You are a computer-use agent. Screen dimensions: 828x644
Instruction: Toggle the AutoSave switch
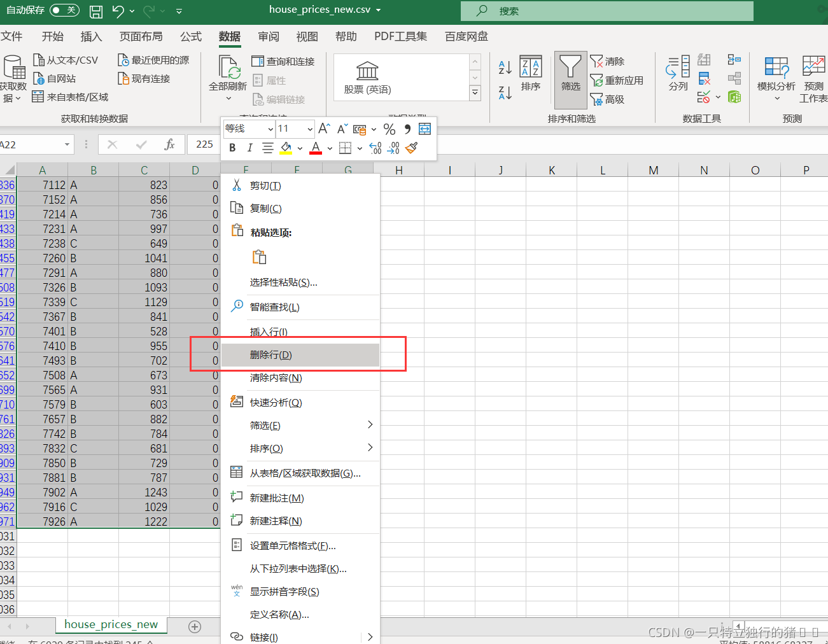(x=64, y=10)
